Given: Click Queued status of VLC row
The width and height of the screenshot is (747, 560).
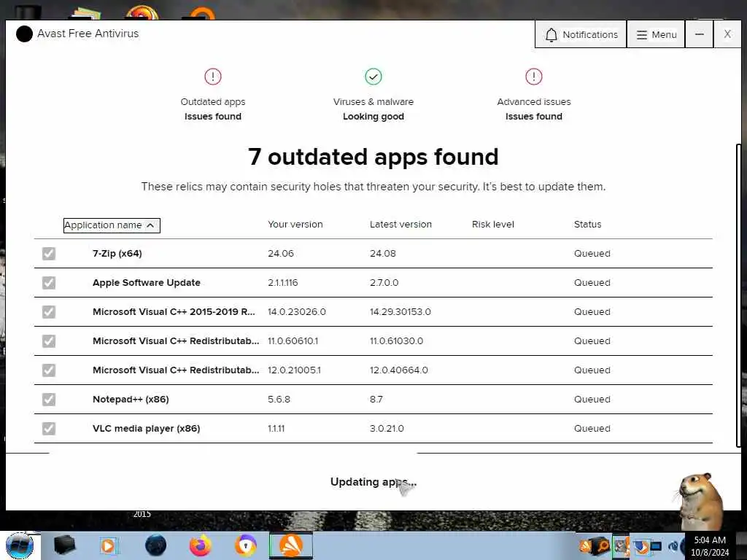Looking at the screenshot, I should pyautogui.click(x=592, y=428).
